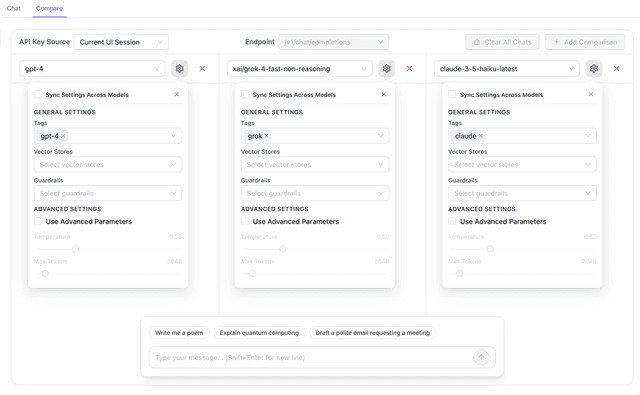Viewport: 640px width, 395px height.
Task: Choose the Explain quantum computing suggestion
Action: (259, 333)
